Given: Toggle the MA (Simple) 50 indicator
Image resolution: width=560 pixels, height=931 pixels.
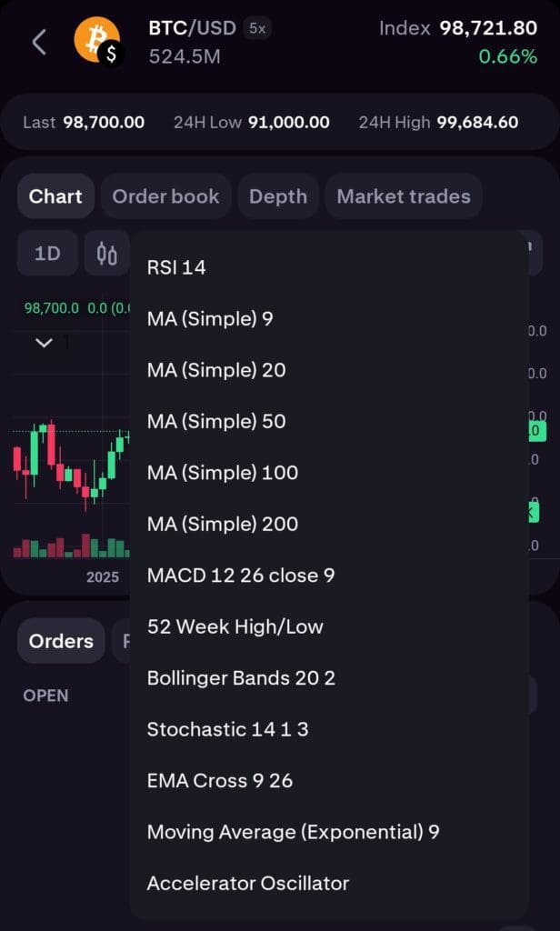Looking at the screenshot, I should [214, 421].
